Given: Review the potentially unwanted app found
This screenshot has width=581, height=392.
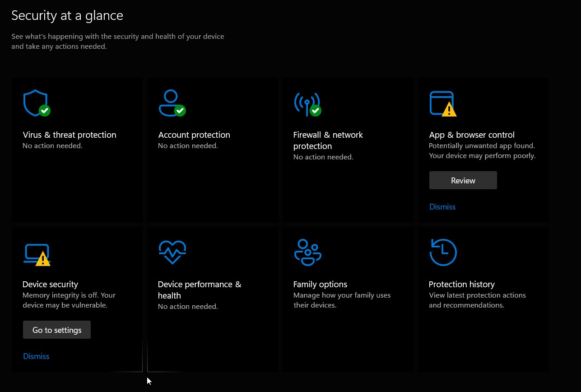Looking at the screenshot, I should 463,180.
